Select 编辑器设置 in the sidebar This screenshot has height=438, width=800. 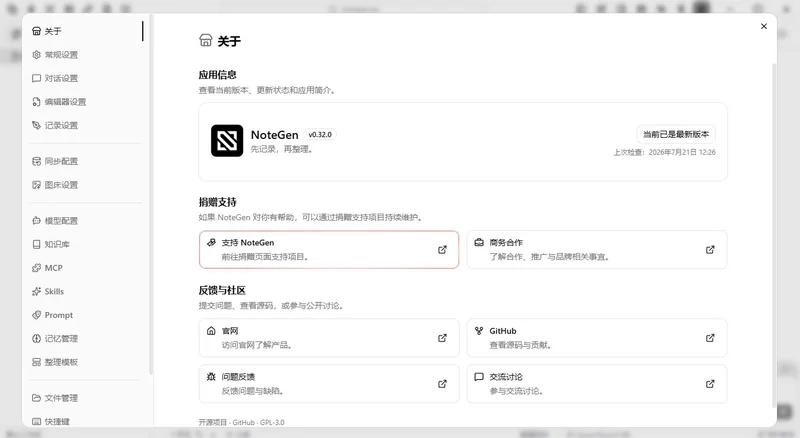[x=85, y=102]
